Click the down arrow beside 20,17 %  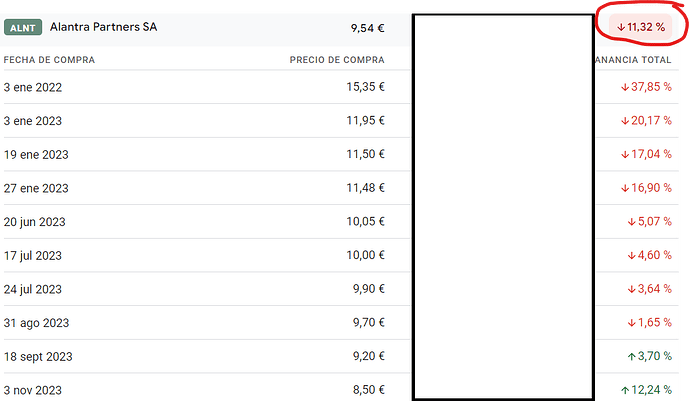point(624,121)
